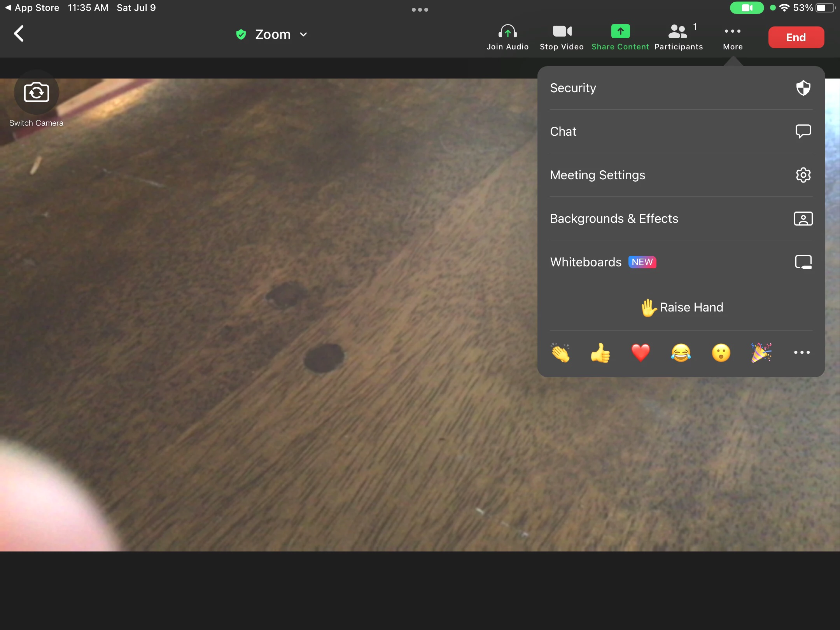The width and height of the screenshot is (840, 630).
Task: Open Chat from the More menu
Action: click(x=681, y=131)
